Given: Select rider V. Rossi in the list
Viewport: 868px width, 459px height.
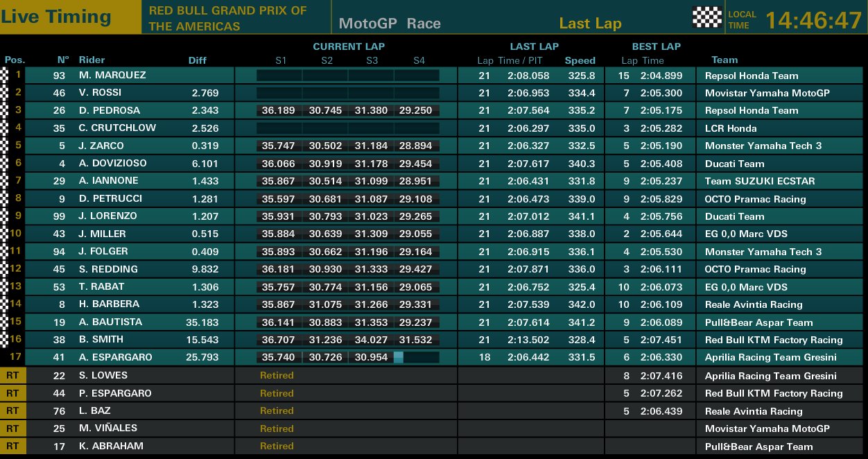Looking at the screenshot, I should (103, 92).
